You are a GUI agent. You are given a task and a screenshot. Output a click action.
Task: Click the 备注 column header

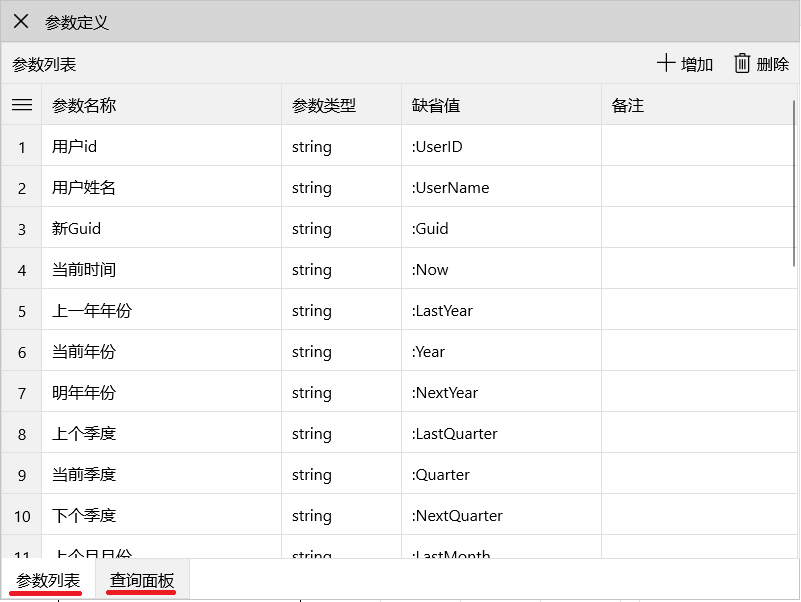pos(698,105)
